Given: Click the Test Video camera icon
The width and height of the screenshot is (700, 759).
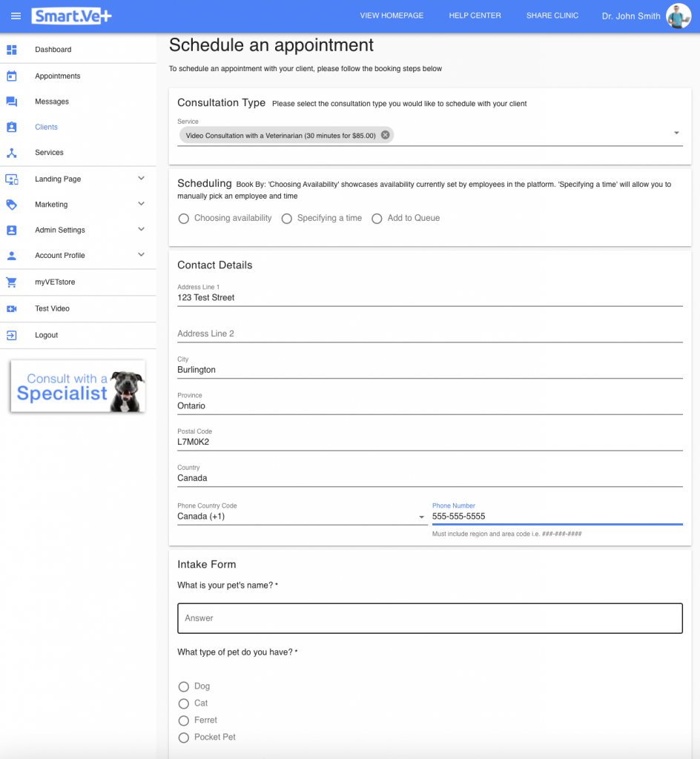Looking at the screenshot, I should click(x=12, y=308).
